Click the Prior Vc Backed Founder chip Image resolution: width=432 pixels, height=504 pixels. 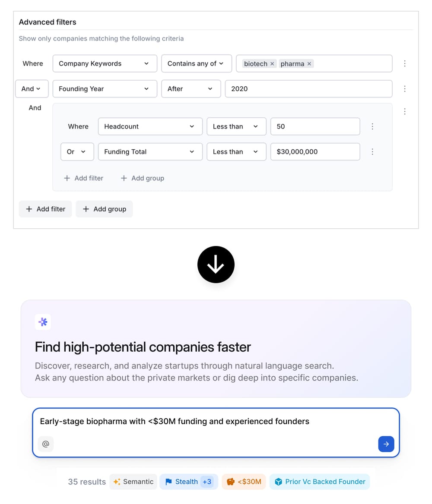(320, 482)
